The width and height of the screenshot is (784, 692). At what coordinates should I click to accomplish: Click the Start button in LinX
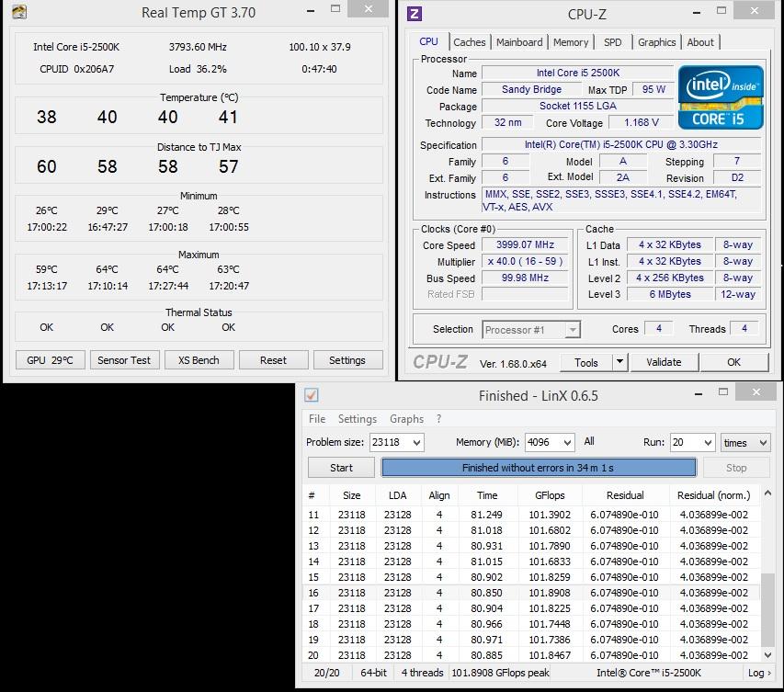pyautogui.click(x=341, y=468)
